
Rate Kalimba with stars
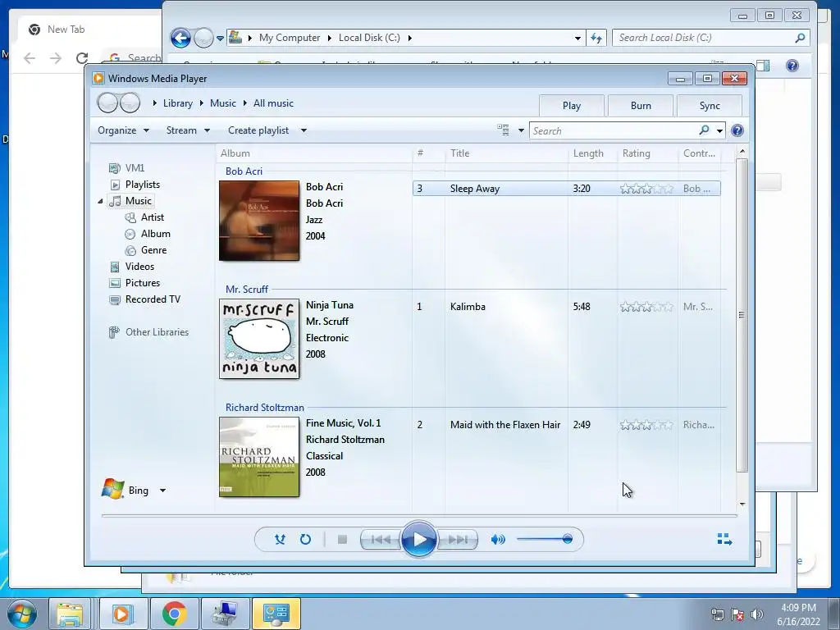click(646, 307)
